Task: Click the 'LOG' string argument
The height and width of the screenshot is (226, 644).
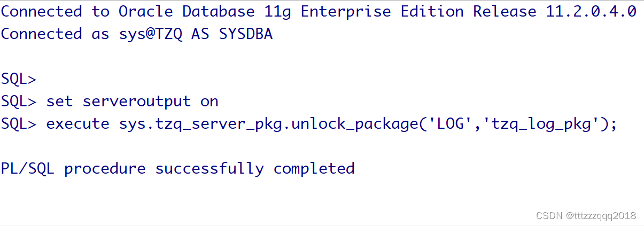Action: click(450, 124)
